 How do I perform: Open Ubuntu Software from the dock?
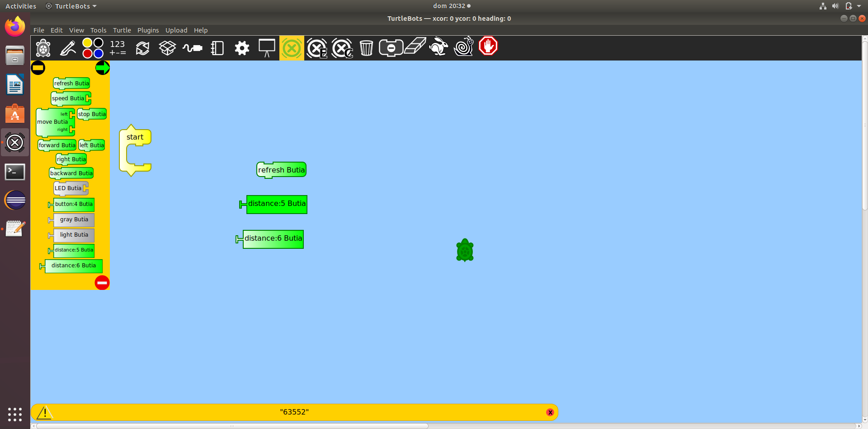(x=15, y=114)
